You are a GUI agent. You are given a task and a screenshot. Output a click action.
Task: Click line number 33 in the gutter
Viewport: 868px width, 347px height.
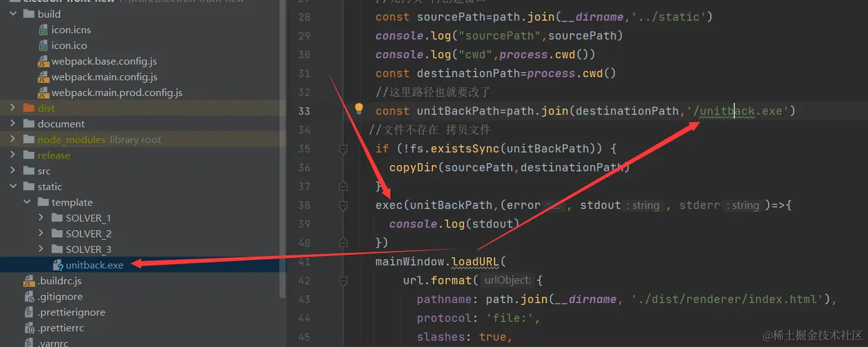pyautogui.click(x=304, y=111)
